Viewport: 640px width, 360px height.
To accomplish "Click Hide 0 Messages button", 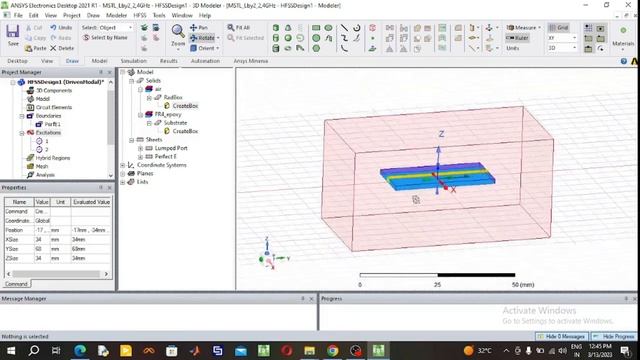I will (562, 336).
